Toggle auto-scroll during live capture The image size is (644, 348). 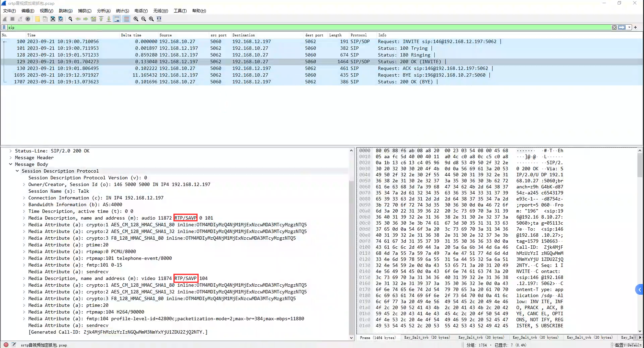click(x=117, y=19)
